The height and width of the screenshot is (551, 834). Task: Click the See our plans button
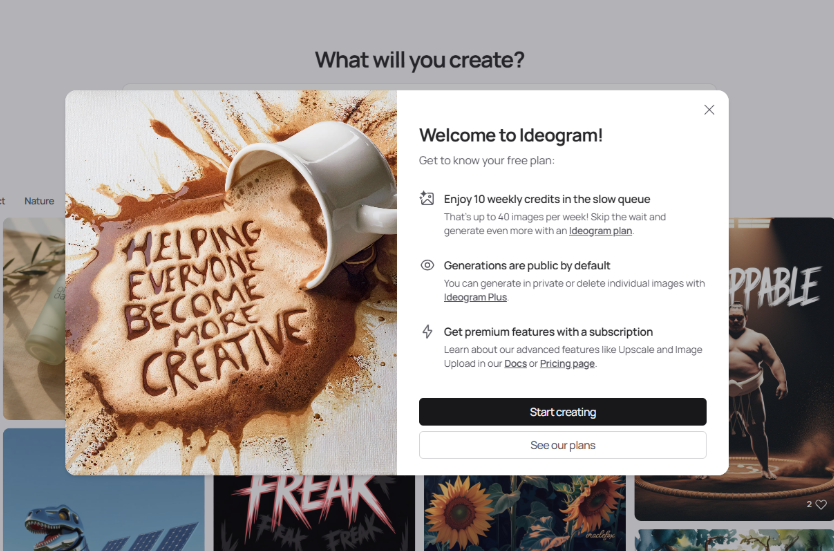[x=563, y=445]
